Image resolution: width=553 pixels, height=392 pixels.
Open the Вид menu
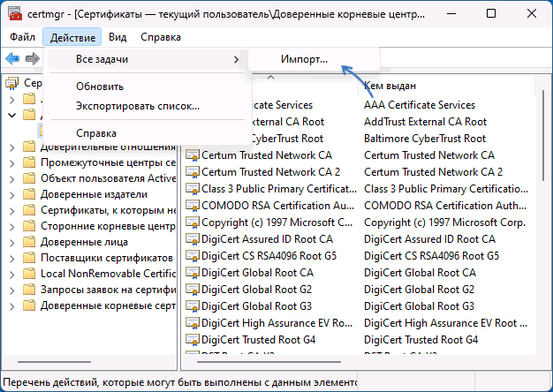click(117, 37)
